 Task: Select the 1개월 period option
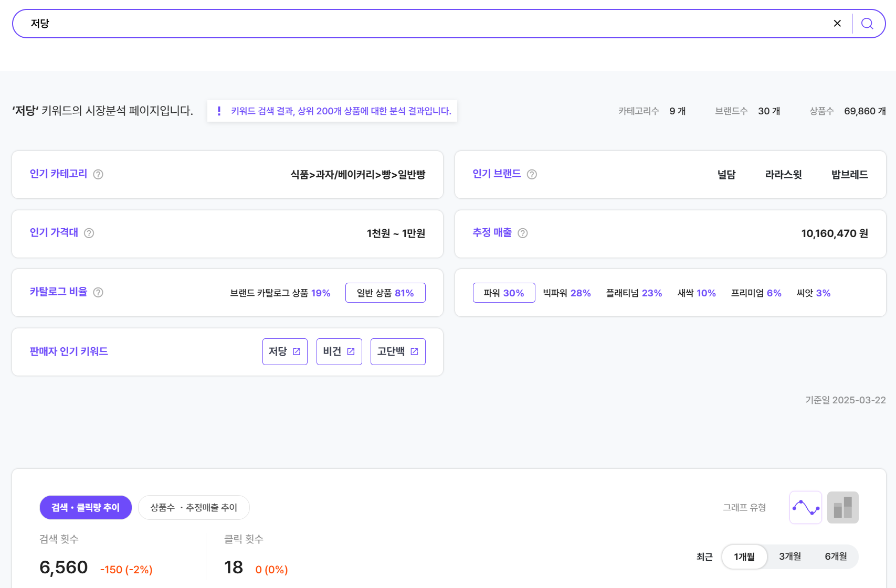tap(744, 557)
